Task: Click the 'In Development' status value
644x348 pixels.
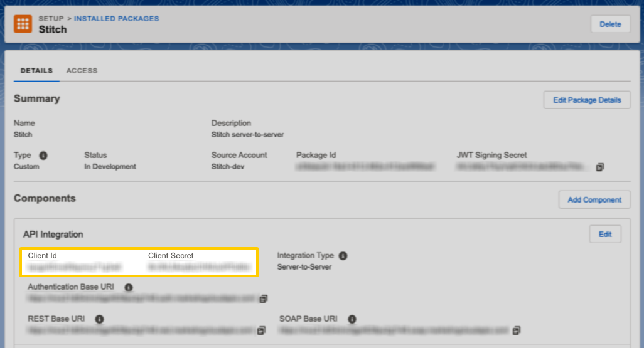Action: click(110, 167)
